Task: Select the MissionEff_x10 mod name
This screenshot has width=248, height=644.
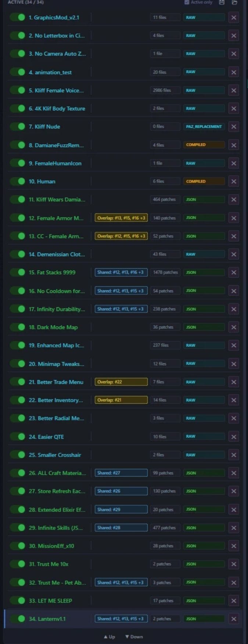Action: point(51,546)
